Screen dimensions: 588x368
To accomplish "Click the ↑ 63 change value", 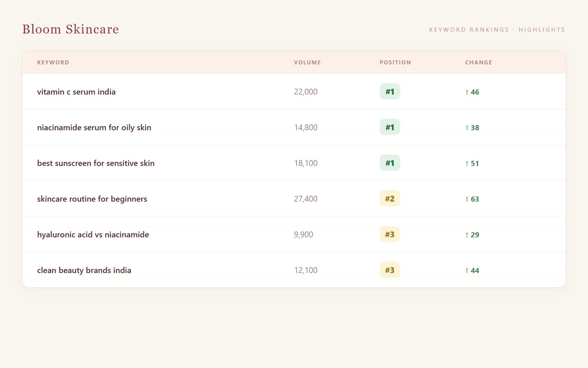I will point(472,199).
